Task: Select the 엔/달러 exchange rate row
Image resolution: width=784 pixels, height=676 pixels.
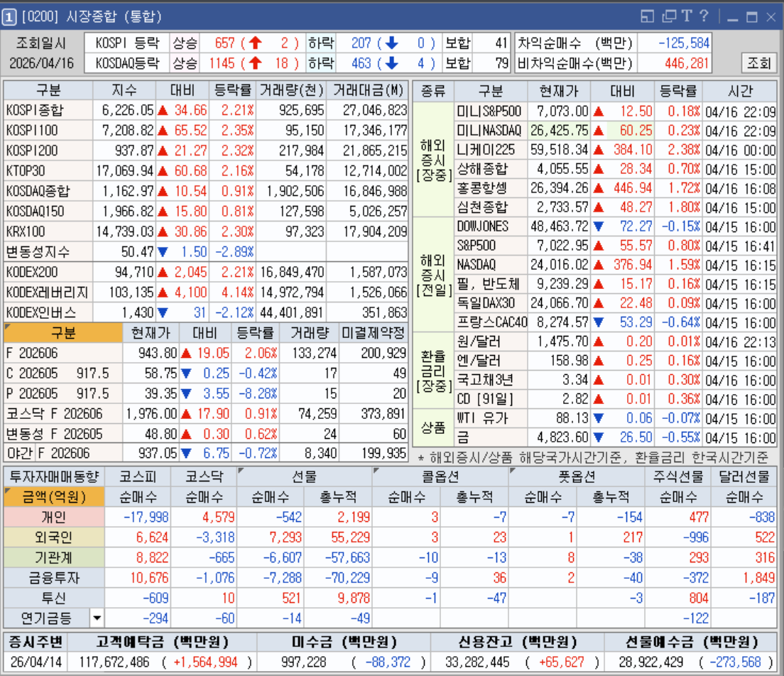Action: [x=491, y=361]
